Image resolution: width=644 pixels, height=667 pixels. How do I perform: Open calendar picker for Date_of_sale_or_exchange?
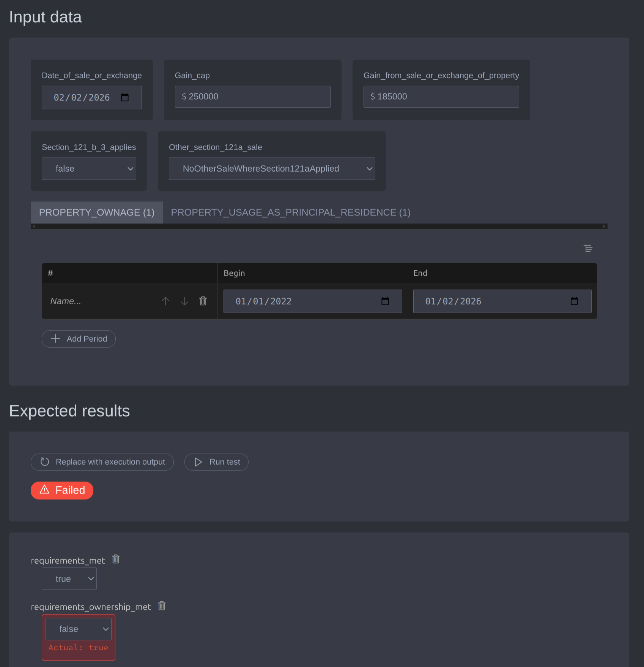[x=124, y=98]
